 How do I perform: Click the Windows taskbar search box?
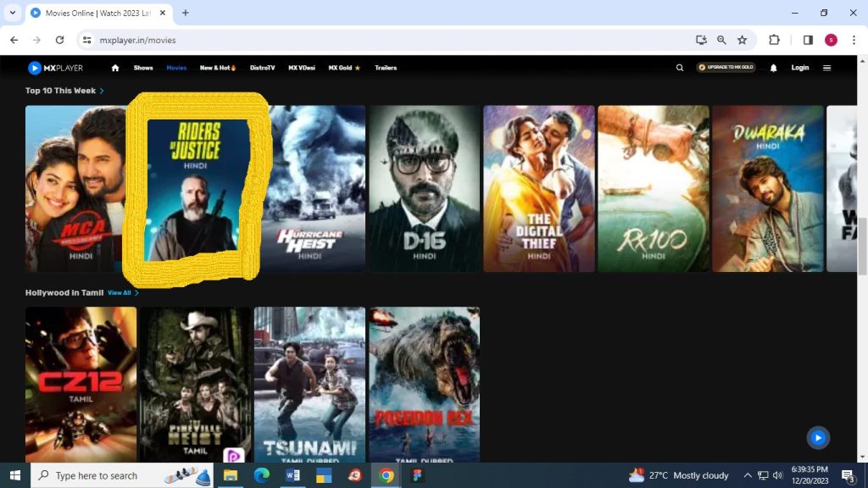coord(122,475)
